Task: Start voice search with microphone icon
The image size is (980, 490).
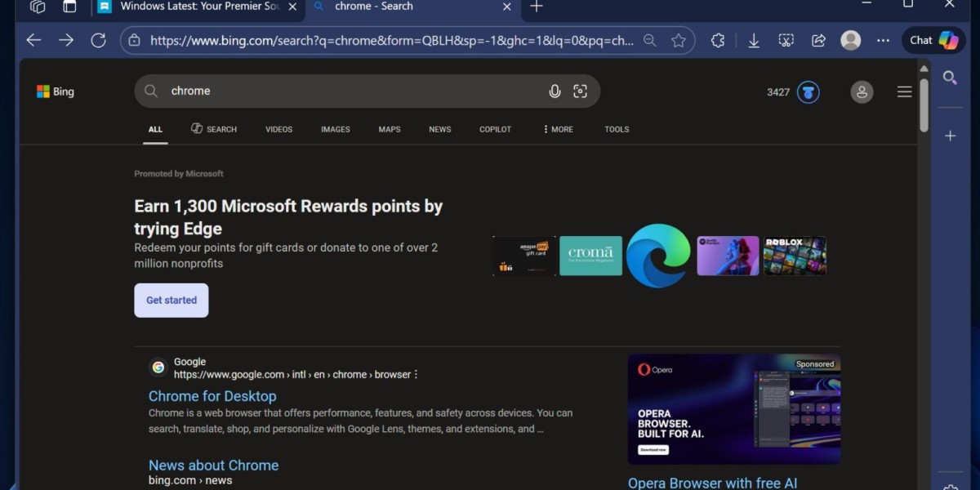Action: click(x=555, y=91)
